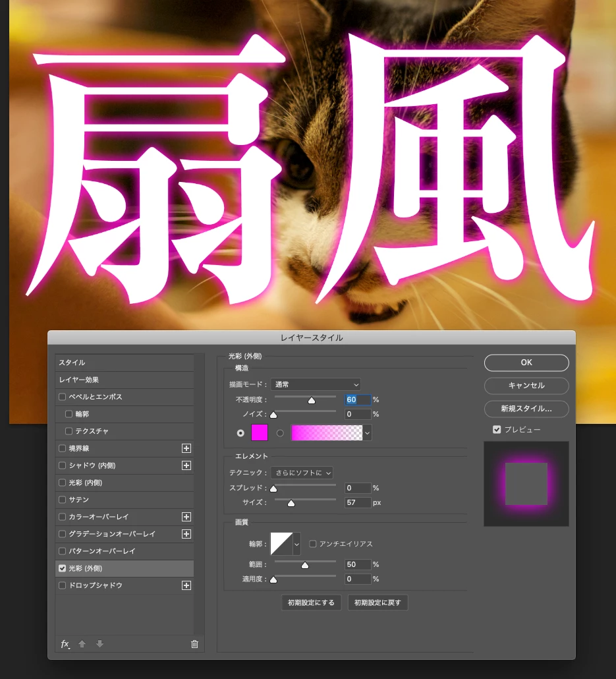Click the magenta glow color swatch

point(260,432)
